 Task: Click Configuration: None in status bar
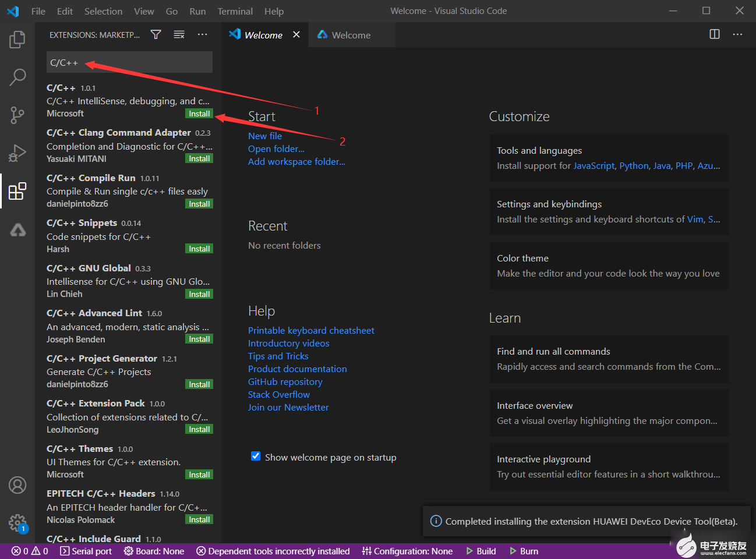(407, 551)
